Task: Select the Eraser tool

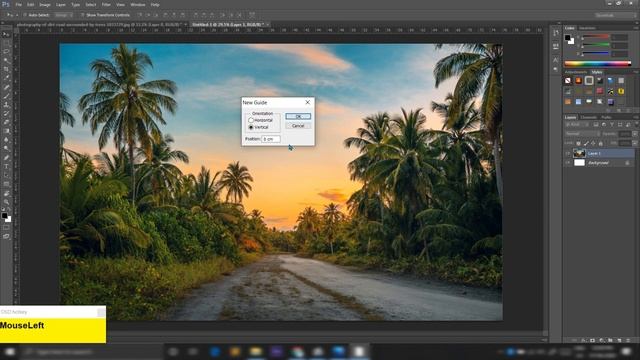Action: pyautogui.click(x=6, y=123)
